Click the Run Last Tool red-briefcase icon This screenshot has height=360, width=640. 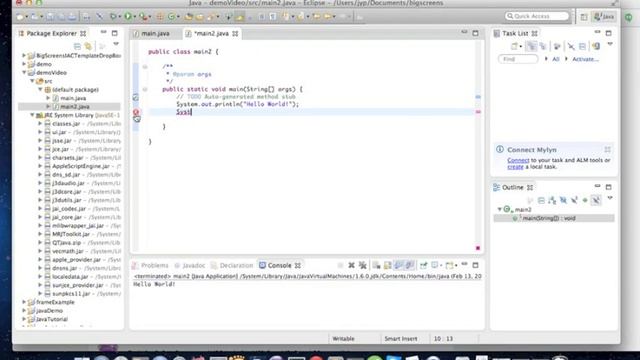(142, 17)
